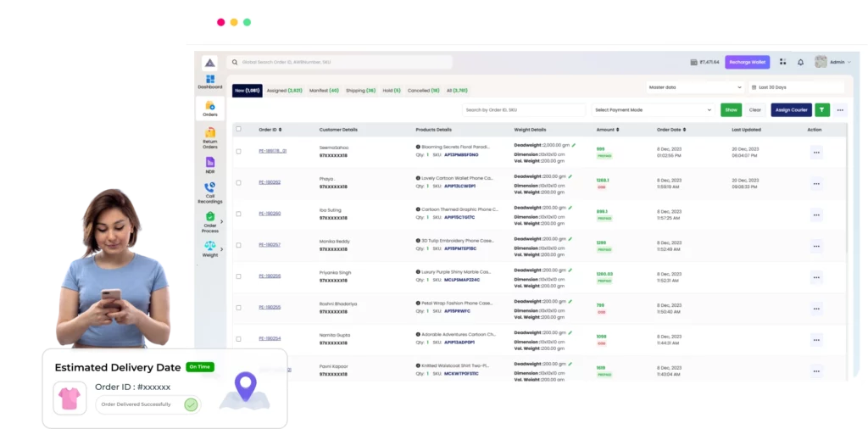The height and width of the screenshot is (429, 868).
Task: Click the Admin profile avatar
Action: [821, 62]
